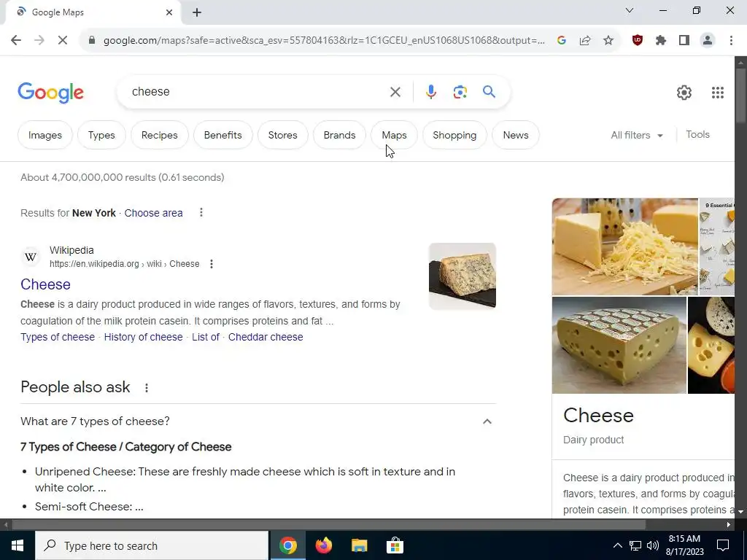Select the Maps filter chip

click(x=394, y=135)
